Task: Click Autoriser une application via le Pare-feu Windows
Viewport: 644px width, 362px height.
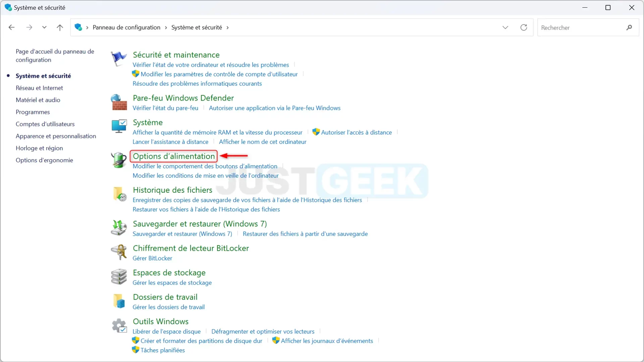Action: 275,108
